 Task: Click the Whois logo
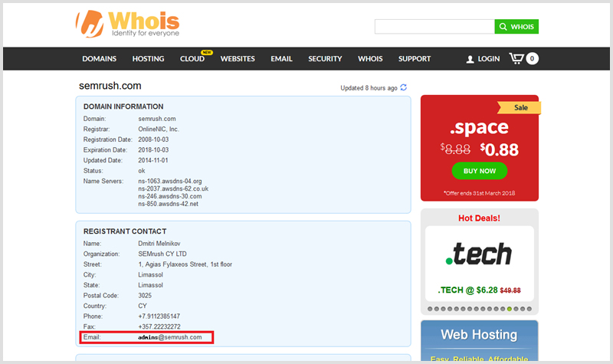tap(127, 24)
